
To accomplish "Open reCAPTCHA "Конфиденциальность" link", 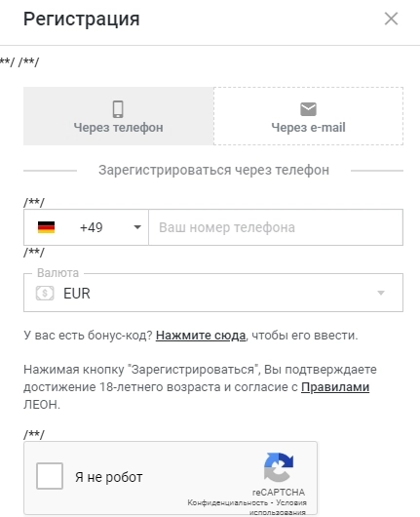I will click(x=227, y=502).
